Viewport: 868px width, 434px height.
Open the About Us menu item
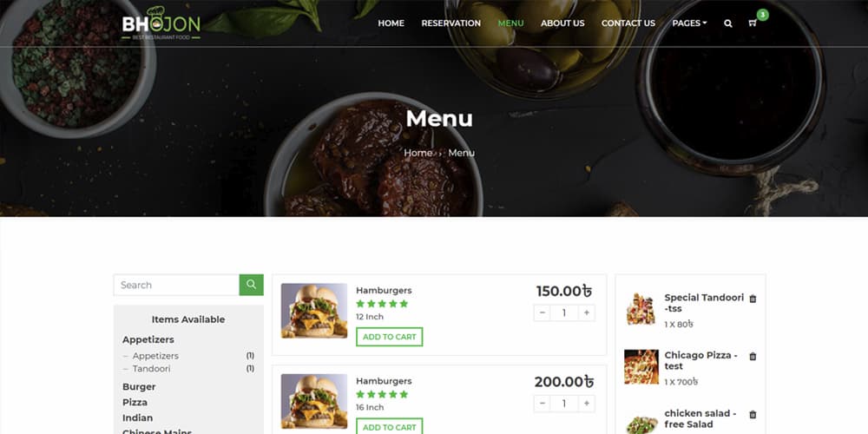click(562, 23)
